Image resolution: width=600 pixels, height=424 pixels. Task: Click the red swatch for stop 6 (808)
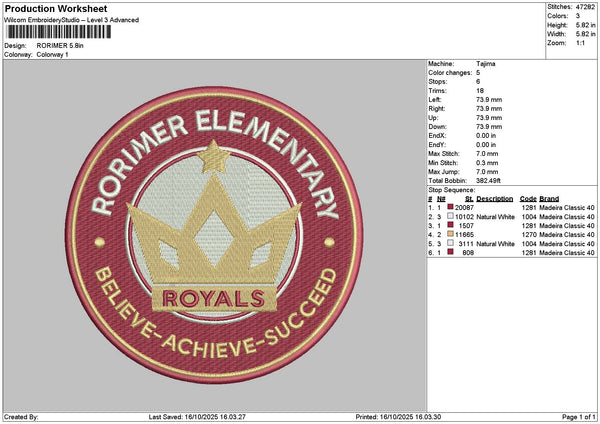tap(450, 252)
